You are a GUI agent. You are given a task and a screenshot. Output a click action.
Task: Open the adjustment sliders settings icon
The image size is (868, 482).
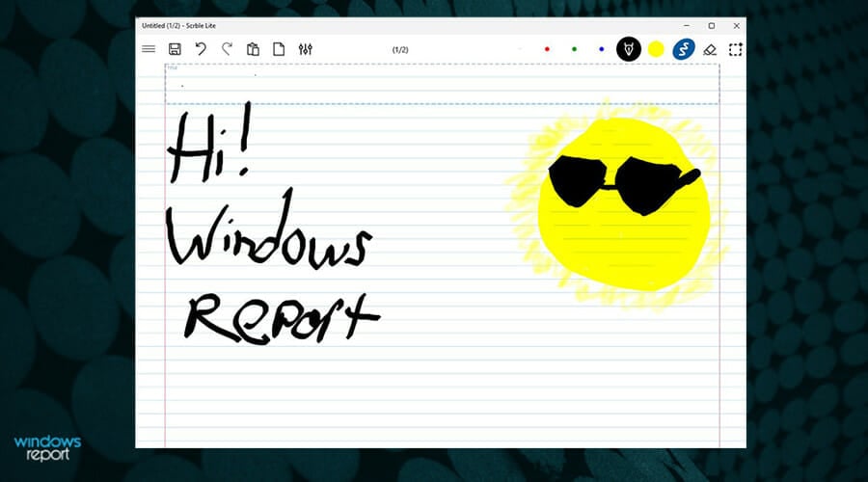tap(306, 49)
